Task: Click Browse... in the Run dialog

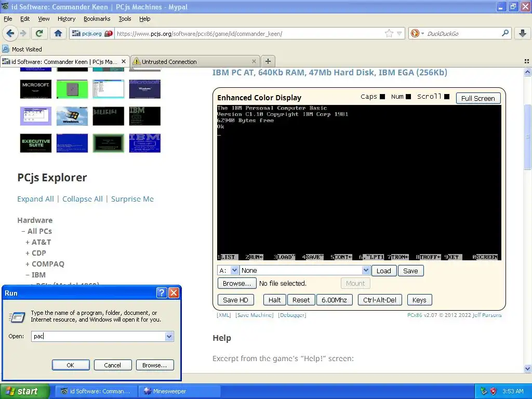Action: coord(155,365)
